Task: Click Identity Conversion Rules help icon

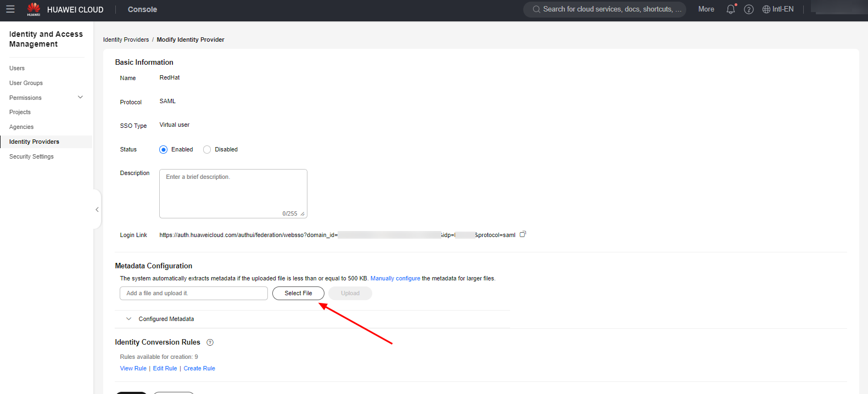Action: tap(210, 342)
